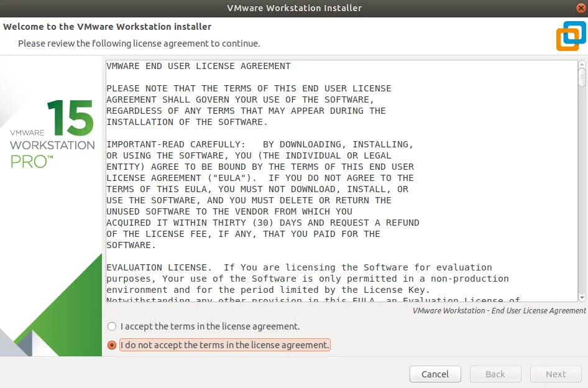Viewport: 588px width, 388px height.
Task: Click the small VMWARE wordmark above WORKSTATION
Action: 27,133
